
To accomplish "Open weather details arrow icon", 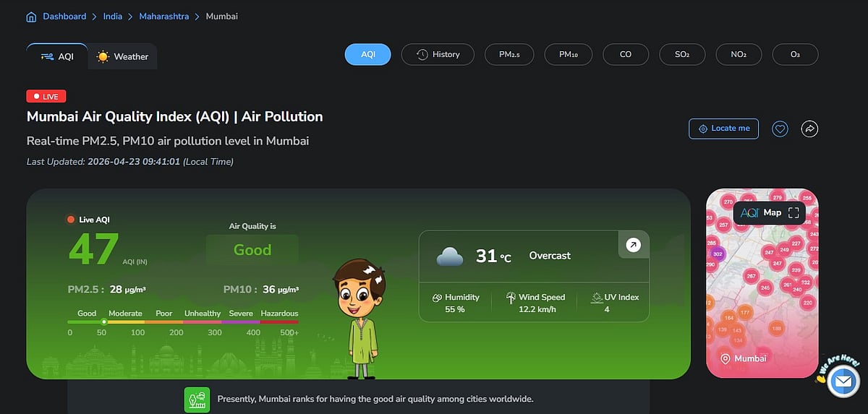I will 633,246.
